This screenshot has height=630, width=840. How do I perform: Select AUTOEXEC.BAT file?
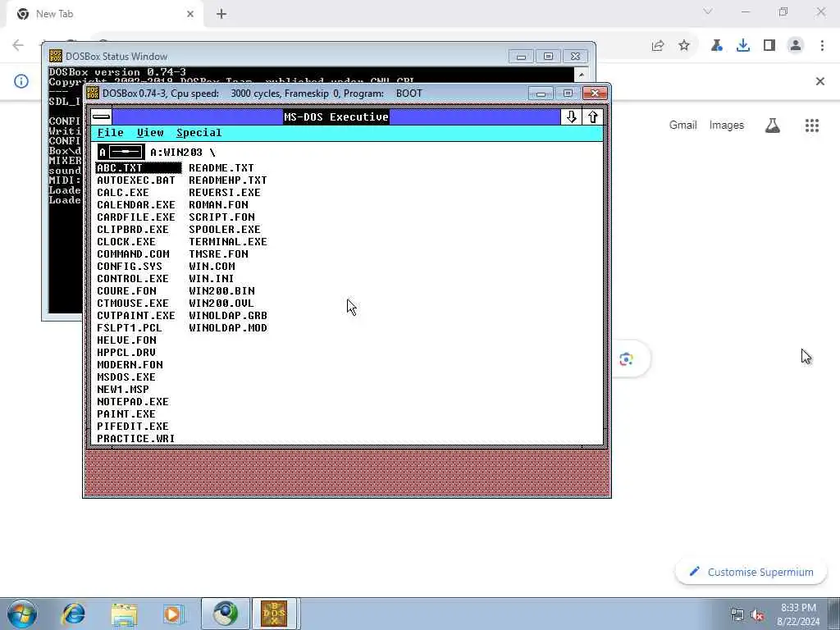point(136,180)
